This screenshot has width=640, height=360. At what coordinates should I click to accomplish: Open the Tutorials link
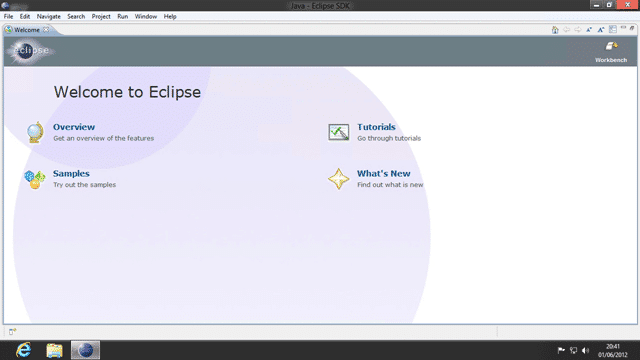376,127
